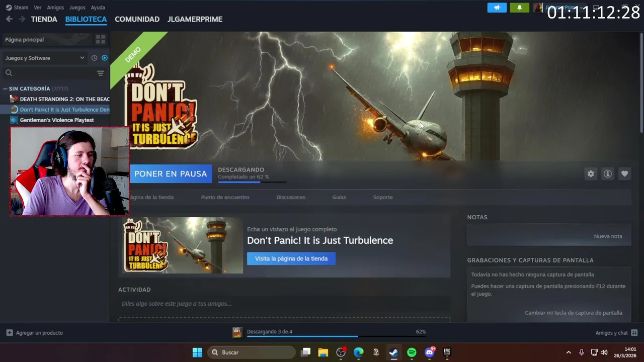Show game info icon
Screen dimensions: 644x362
click(x=608, y=173)
